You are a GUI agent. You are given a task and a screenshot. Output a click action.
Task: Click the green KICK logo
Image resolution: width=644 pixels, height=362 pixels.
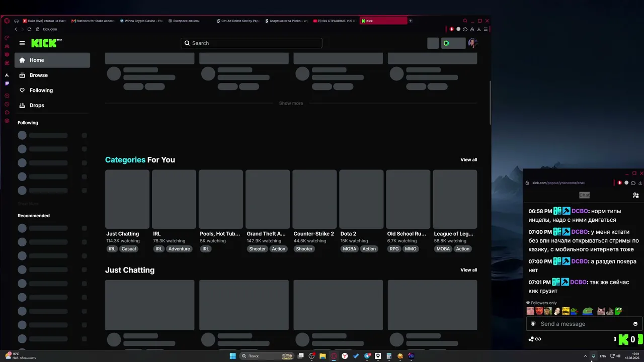coord(46,43)
